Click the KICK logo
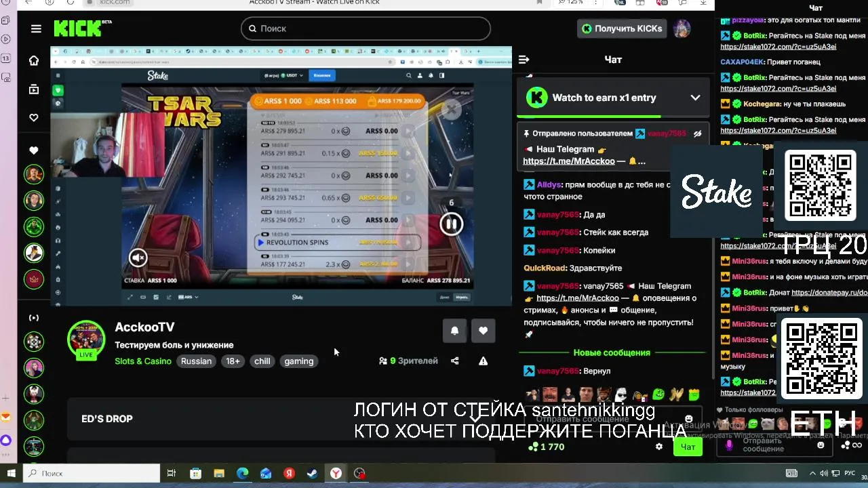The width and height of the screenshot is (868, 488). pyautogui.click(x=82, y=28)
